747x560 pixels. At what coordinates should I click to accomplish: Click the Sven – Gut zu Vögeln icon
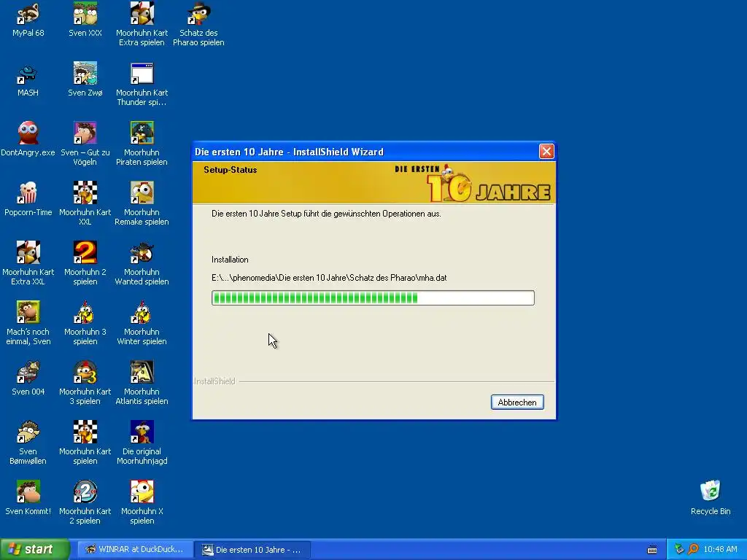pos(85,144)
